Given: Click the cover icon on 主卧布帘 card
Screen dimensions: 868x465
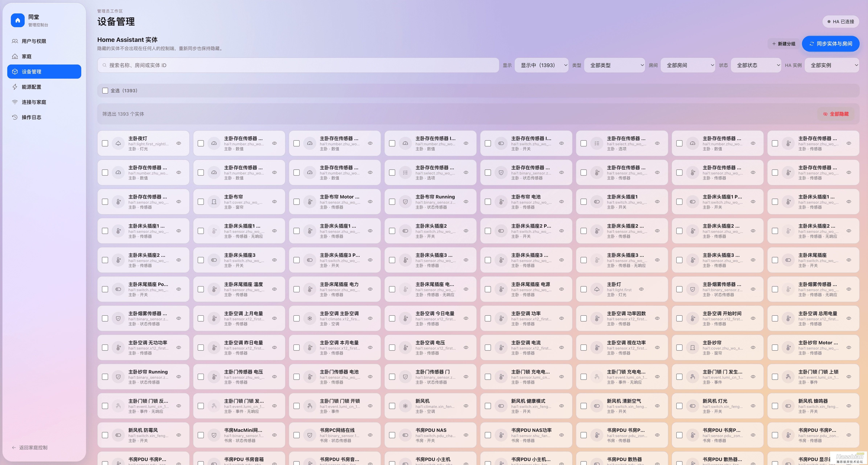Looking at the screenshot, I should (214, 202).
